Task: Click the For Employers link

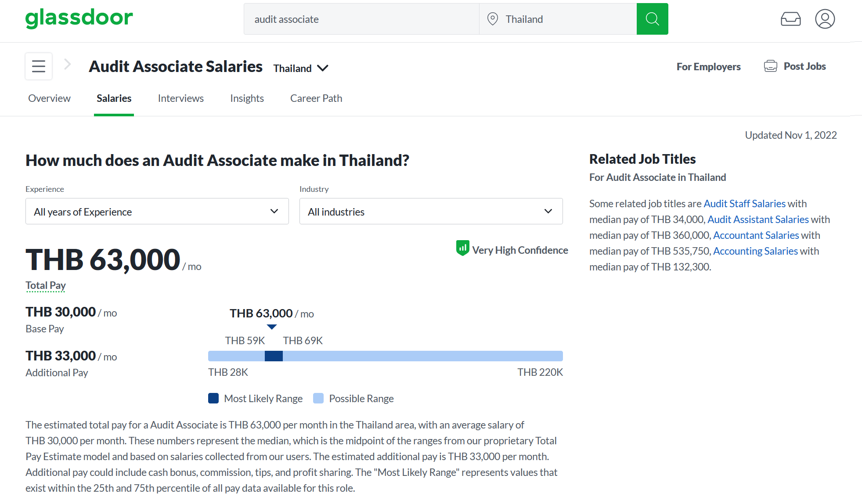Action: [708, 67]
